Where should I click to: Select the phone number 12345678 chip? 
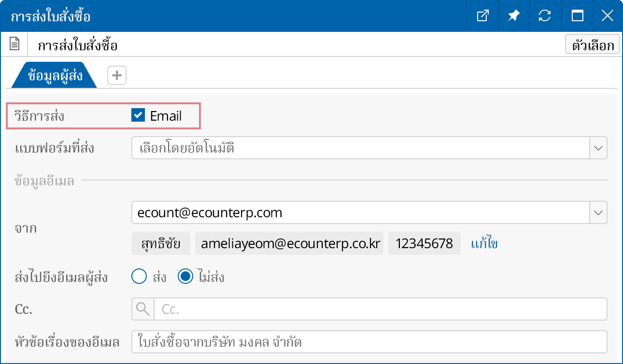tap(424, 243)
